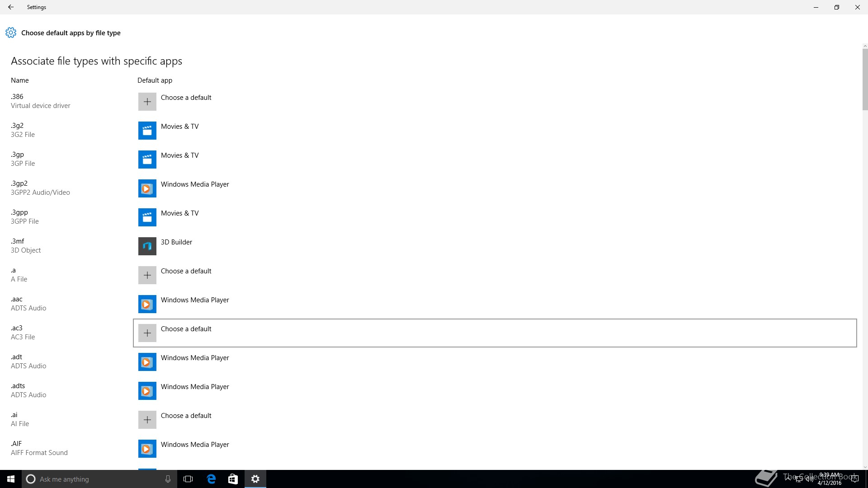Click the Movies & TV icon for .3g2
The image size is (868, 488).
click(147, 131)
